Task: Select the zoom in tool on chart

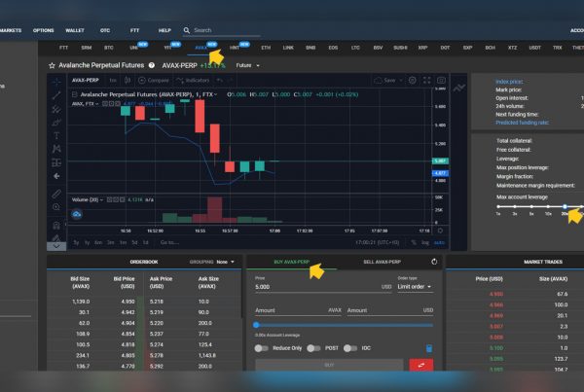Action: click(56, 207)
